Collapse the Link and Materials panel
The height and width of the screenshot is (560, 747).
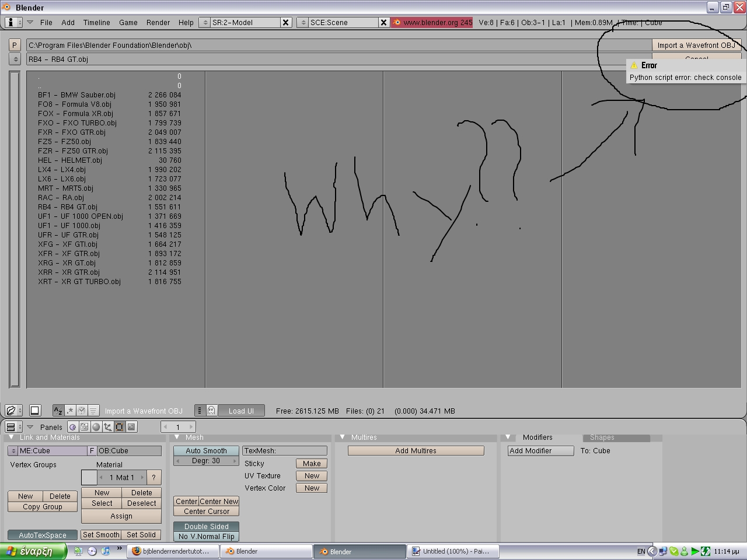pos(11,437)
